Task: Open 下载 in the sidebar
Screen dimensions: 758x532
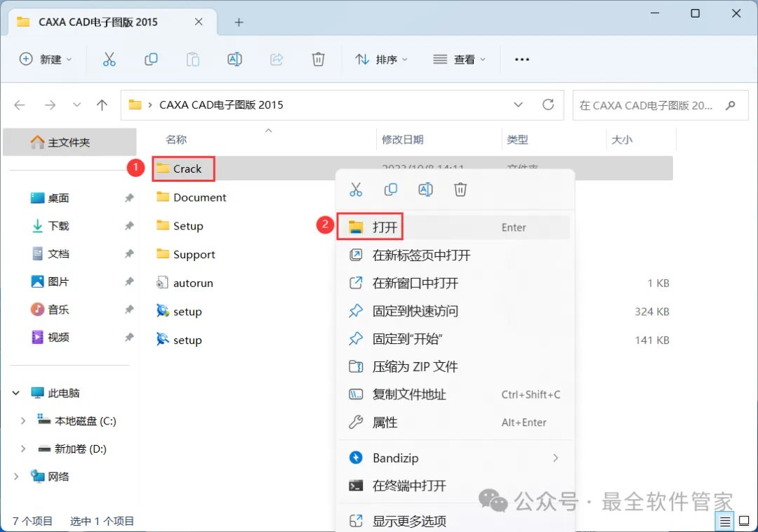Action: click(58, 226)
